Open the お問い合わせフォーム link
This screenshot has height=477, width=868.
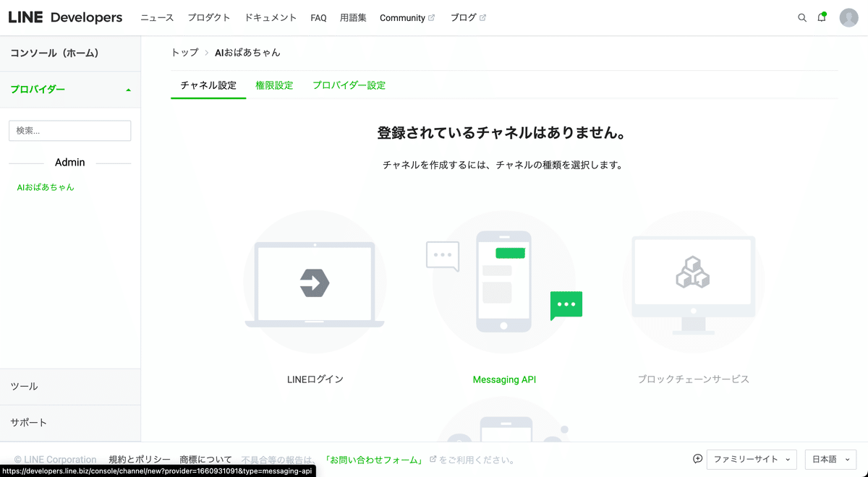pos(373,460)
